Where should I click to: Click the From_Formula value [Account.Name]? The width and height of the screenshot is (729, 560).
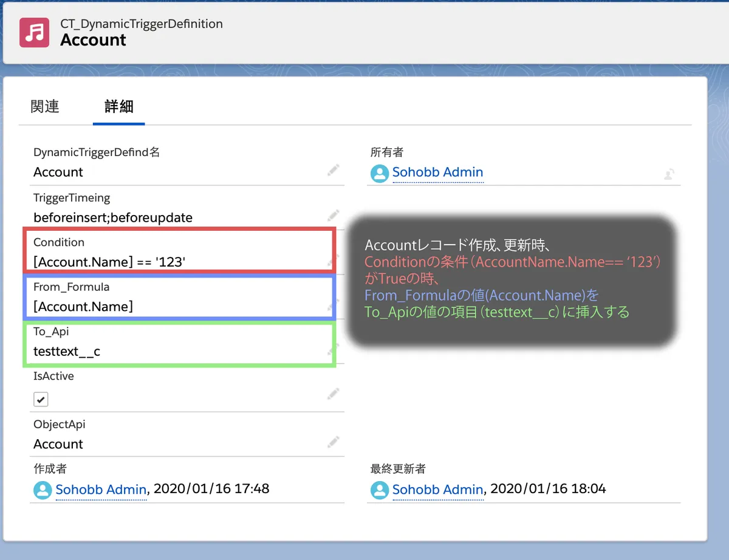click(x=83, y=307)
